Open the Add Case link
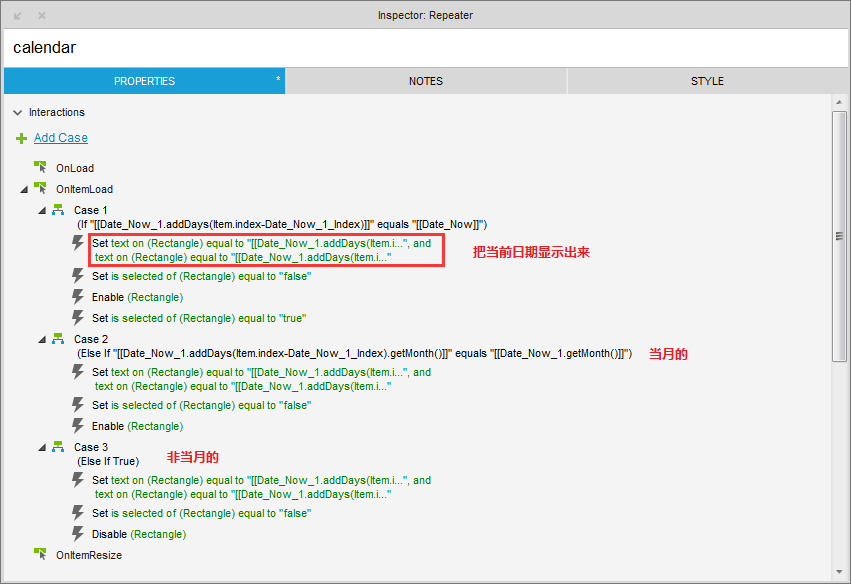This screenshot has height=584, width=851. (x=61, y=138)
